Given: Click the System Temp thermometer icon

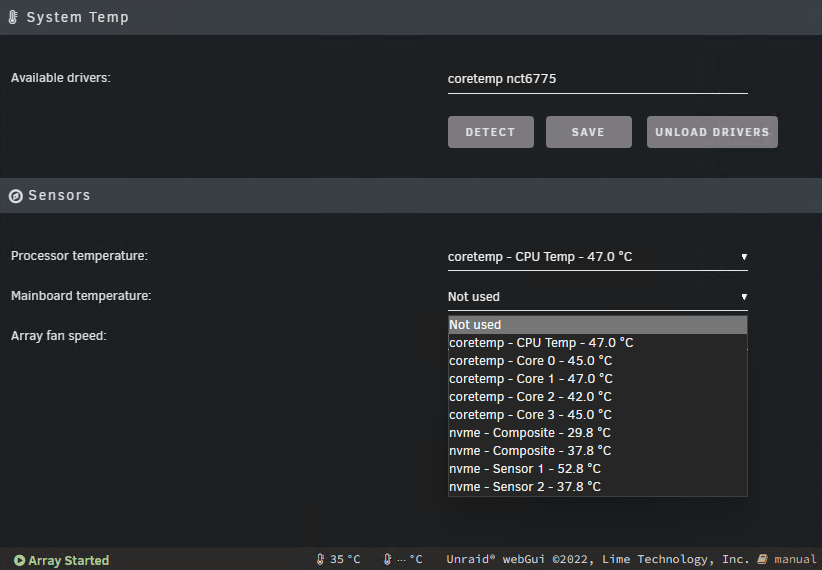Looking at the screenshot, I should [x=13, y=17].
